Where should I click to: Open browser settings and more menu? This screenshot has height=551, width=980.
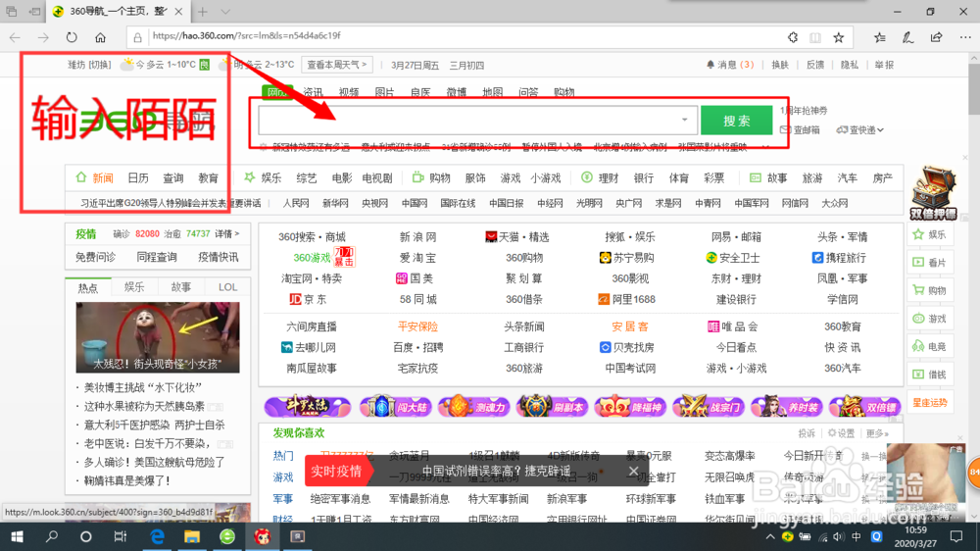(x=965, y=37)
